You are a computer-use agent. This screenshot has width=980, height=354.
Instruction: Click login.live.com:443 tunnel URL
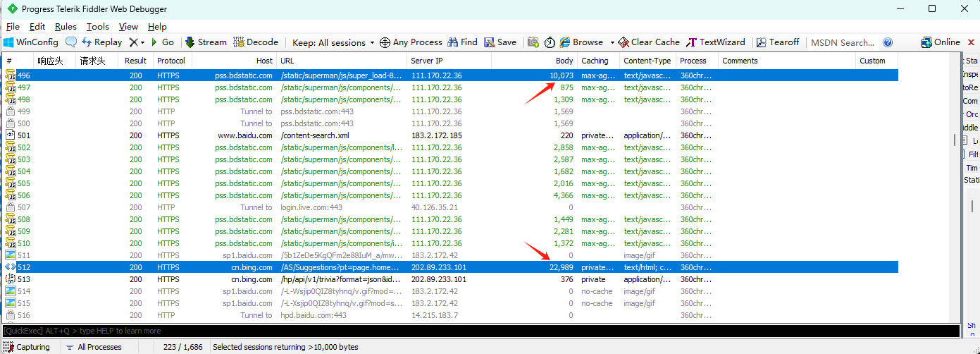(x=311, y=207)
